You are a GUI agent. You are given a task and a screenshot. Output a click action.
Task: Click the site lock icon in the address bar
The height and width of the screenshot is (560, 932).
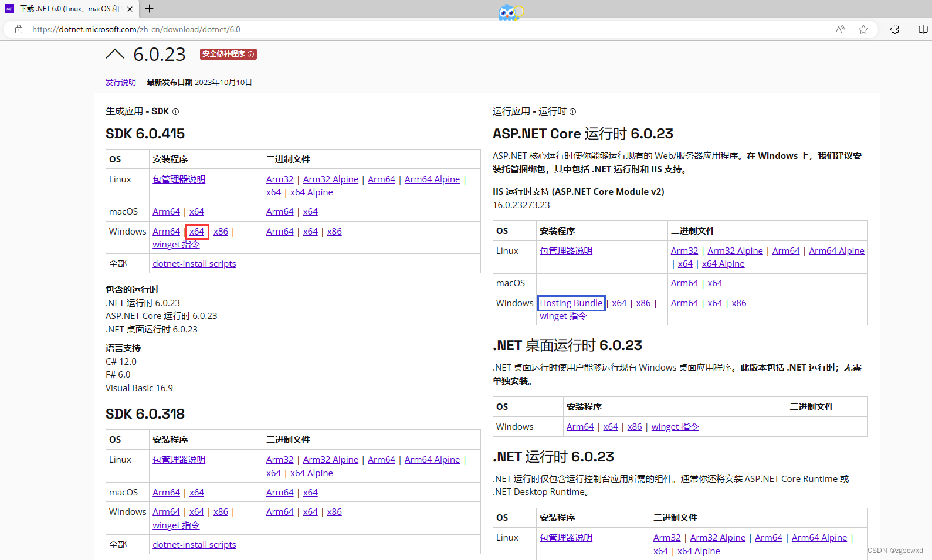[19, 29]
